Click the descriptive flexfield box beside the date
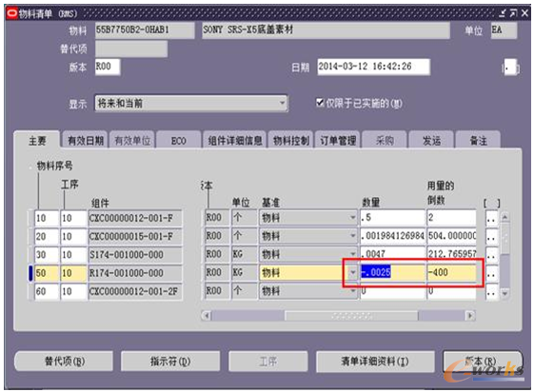The width and height of the screenshot is (534, 392). [x=510, y=68]
